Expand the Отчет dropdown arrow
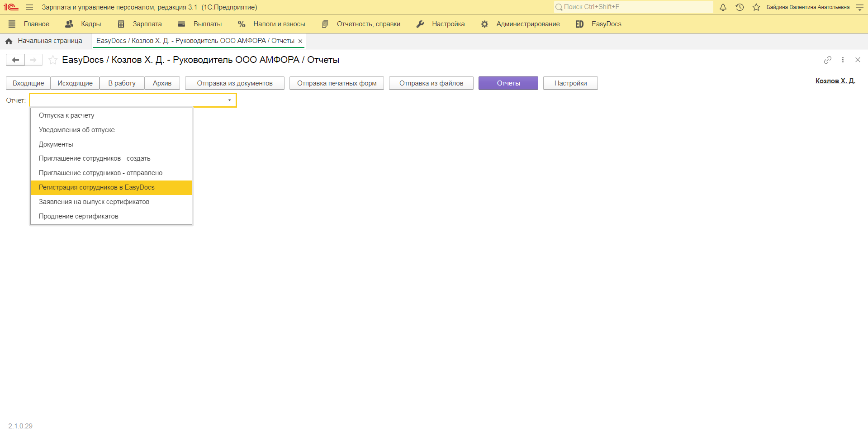 click(230, 100)
